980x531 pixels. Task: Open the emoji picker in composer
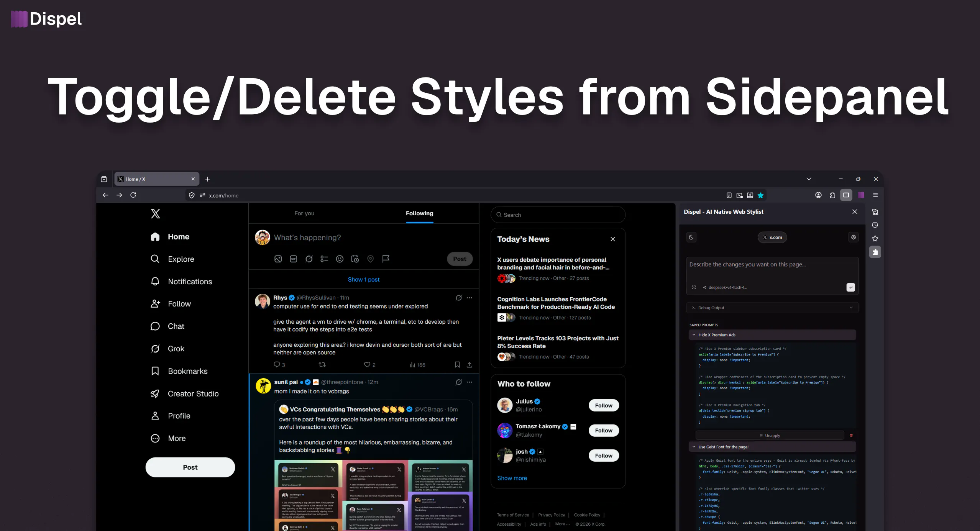pyautogui.click(x=340, y=259)
